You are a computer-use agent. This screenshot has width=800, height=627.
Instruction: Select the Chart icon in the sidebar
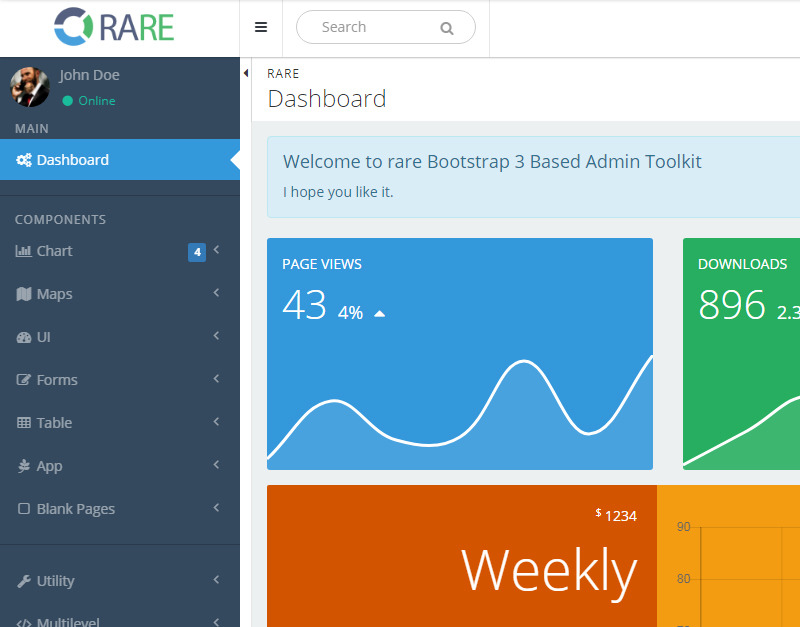[x=24, y=251]
